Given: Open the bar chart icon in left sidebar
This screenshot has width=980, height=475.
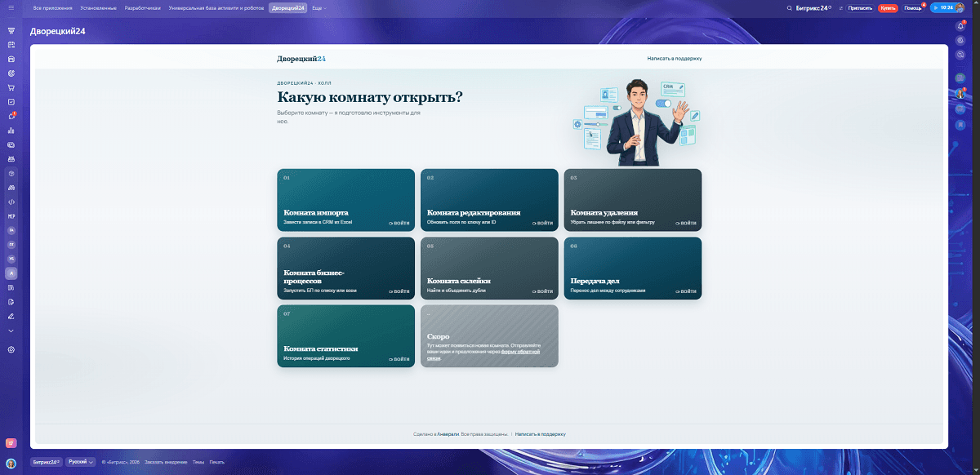Looking at the screenshot, I should [x=11, y=131].
